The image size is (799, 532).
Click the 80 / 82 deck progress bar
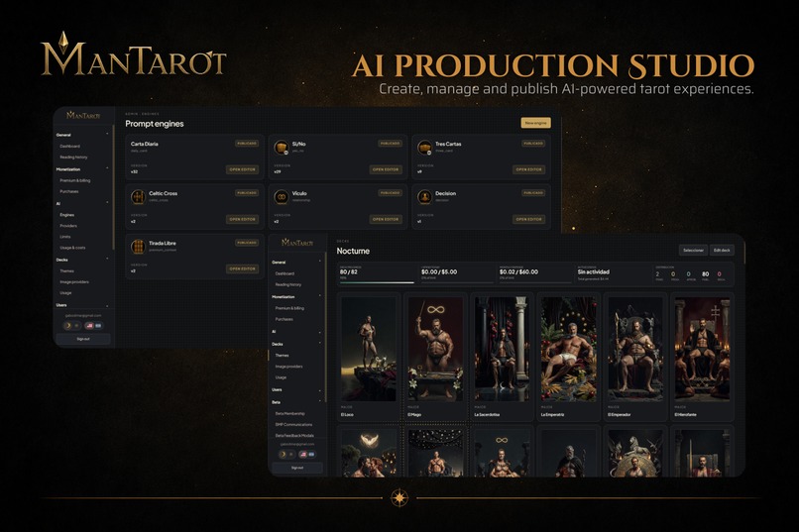click(x=377, y=282)
